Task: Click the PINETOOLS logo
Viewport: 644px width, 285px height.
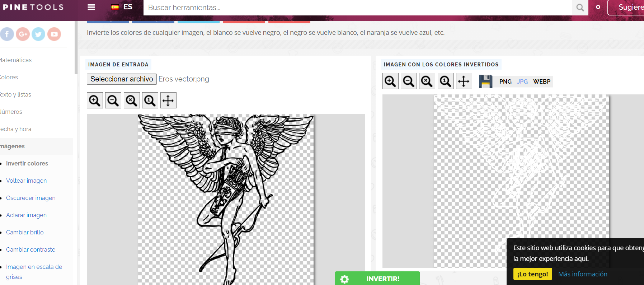Action: pyautogui.click(x=33, y=7)
